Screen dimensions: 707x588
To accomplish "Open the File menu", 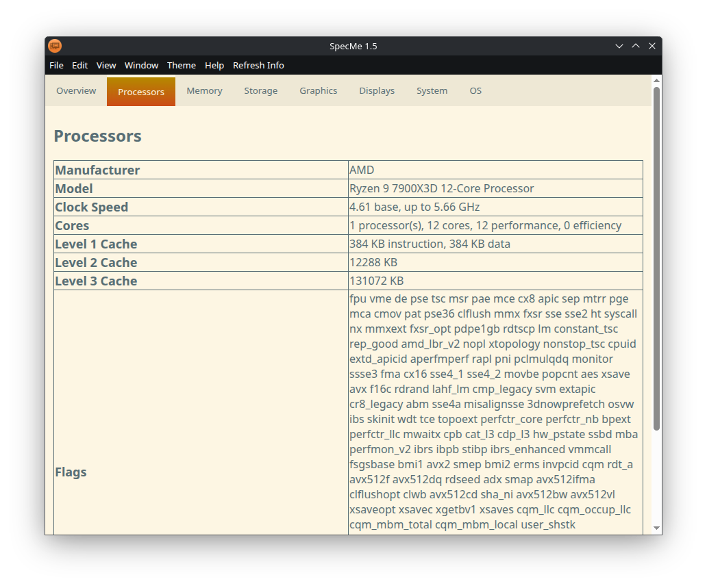I will (56, 65).
